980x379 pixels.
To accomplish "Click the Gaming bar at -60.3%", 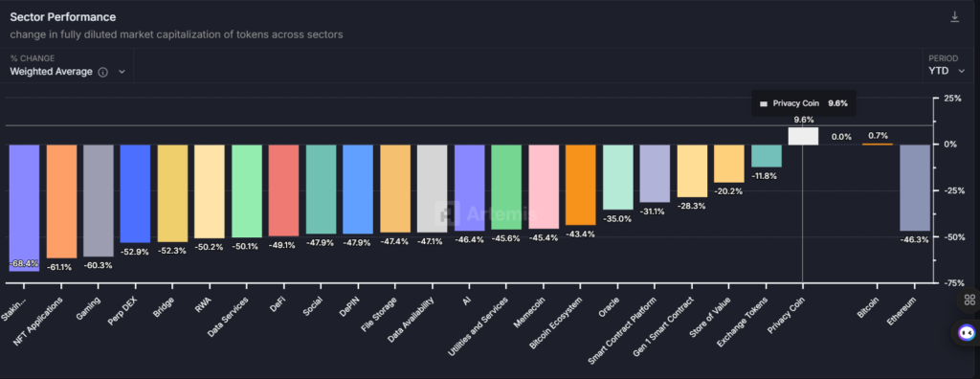I will [x=99, y=200].
